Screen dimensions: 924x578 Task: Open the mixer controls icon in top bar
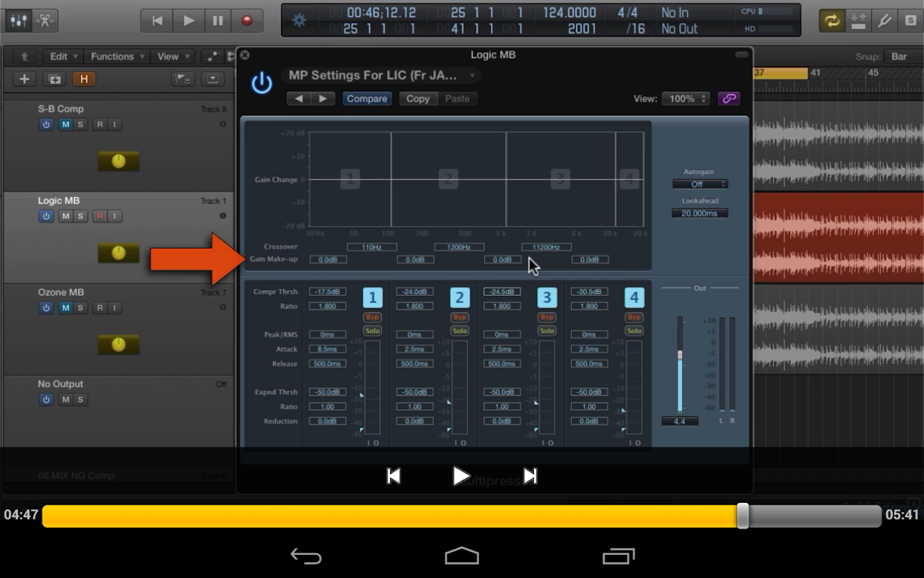19,21
